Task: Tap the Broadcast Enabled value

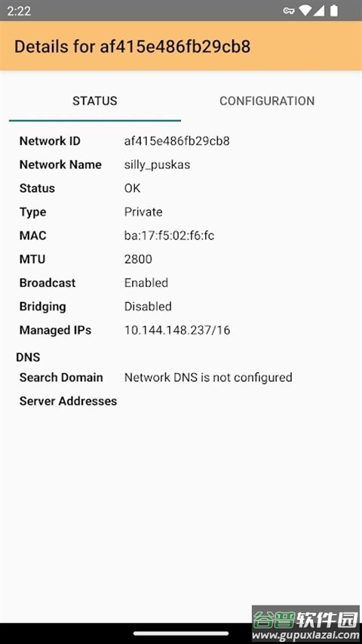Action: (146, 283)
